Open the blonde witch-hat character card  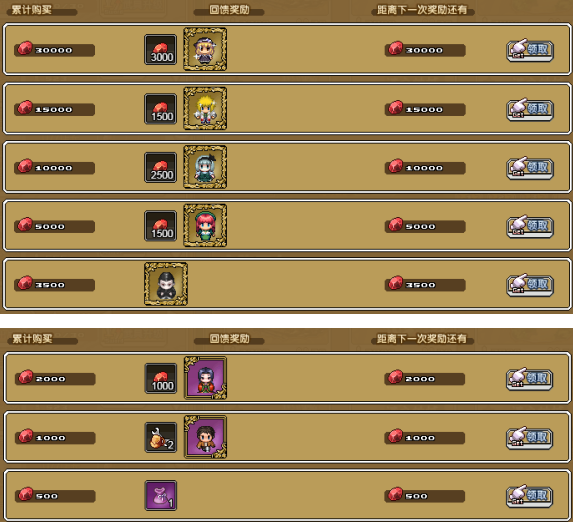click(205, 49)
